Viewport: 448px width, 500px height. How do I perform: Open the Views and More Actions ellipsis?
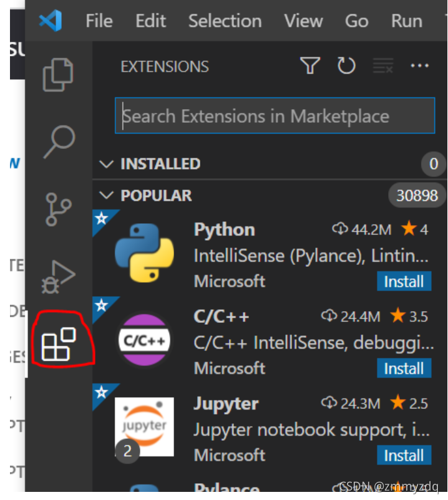[419, 65]
